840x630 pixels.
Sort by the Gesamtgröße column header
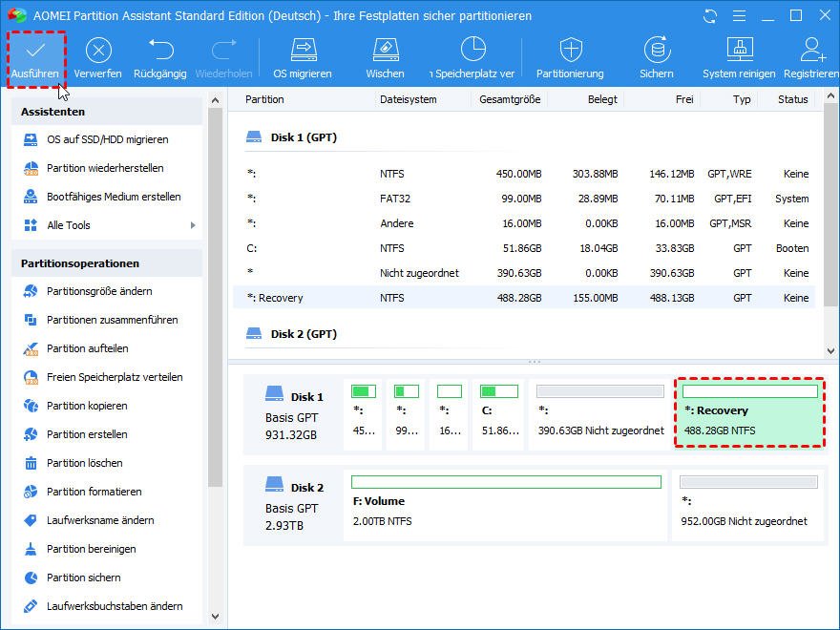[x=510, y=99]
